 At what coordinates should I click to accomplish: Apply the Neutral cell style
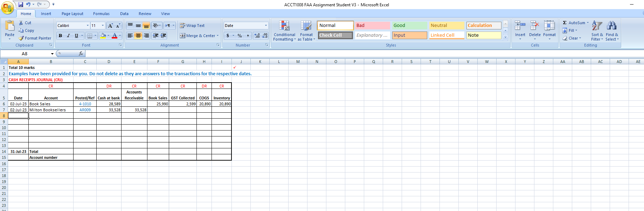(446, 26)
